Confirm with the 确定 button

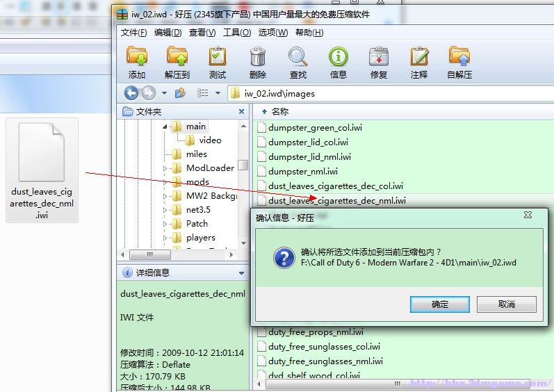[440, 304]
